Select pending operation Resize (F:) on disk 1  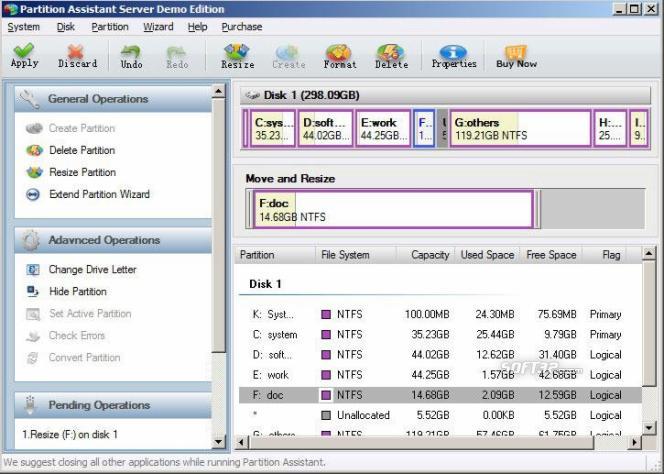tap(70, 435)
